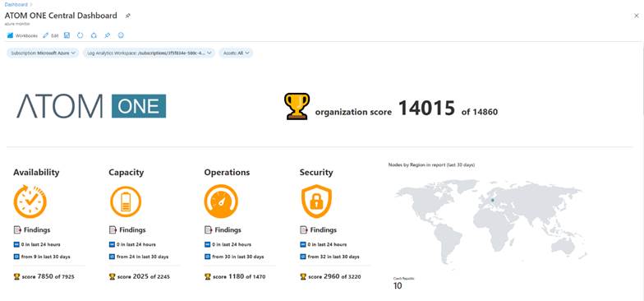Viewport: 644px width, 301px height.
Task: Click the Operations gauge icon
Action: click(221, 201)
